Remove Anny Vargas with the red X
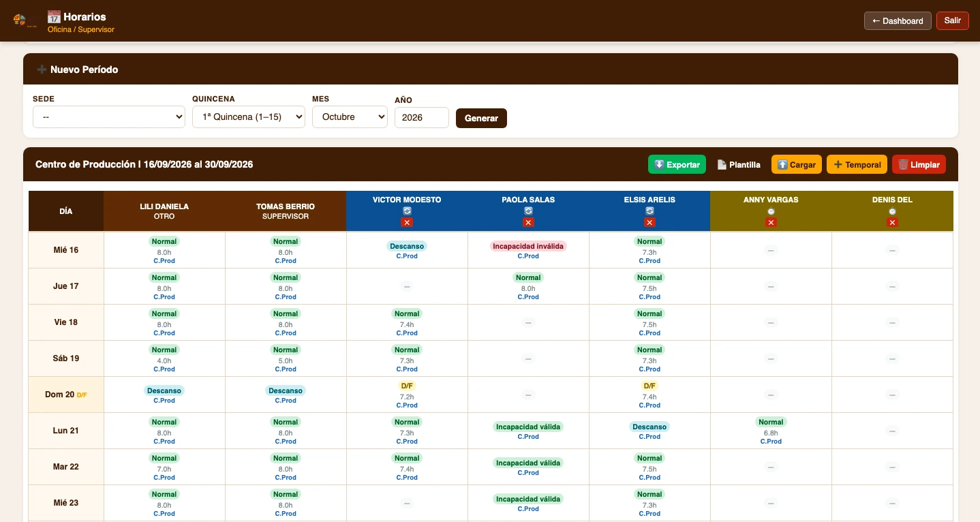This screenshot has height=522, width=980. pos(771,223)
